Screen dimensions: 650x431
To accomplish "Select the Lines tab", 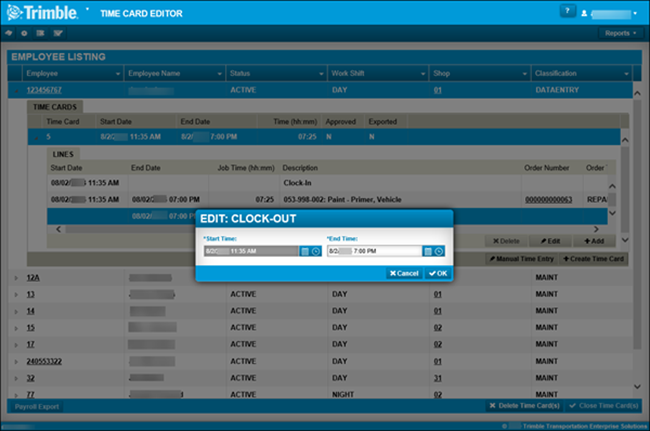I will [x=63, y=155].
